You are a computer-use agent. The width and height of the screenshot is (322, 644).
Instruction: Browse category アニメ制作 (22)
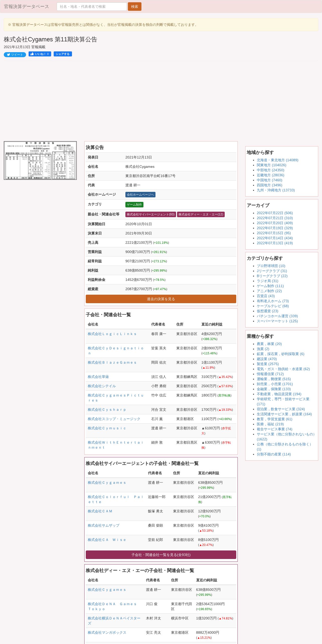point(269,291)
